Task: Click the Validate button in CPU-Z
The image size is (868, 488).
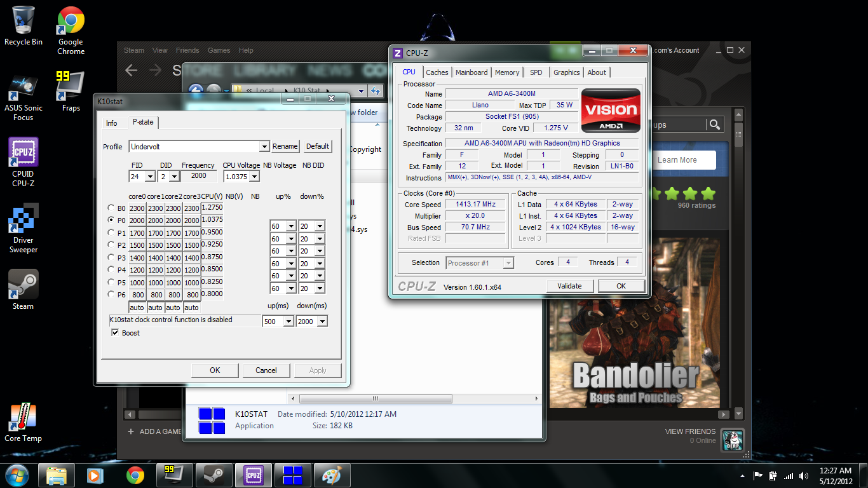Action: tap(569, 286)
